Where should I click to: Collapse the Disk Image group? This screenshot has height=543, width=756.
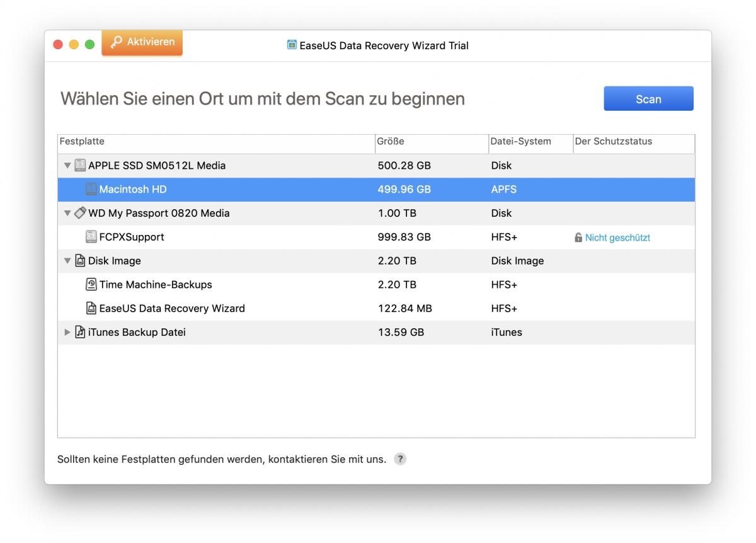[67, 261]
